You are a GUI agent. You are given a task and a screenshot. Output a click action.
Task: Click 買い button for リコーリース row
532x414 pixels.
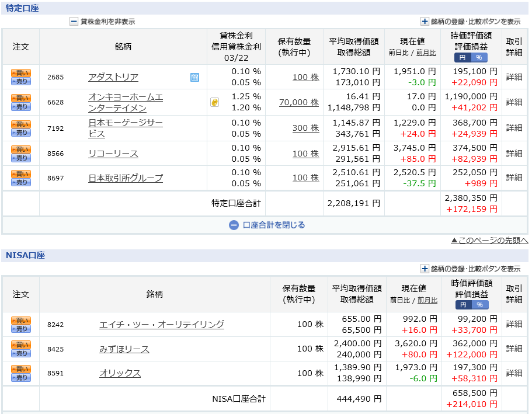tap(21, 149)
